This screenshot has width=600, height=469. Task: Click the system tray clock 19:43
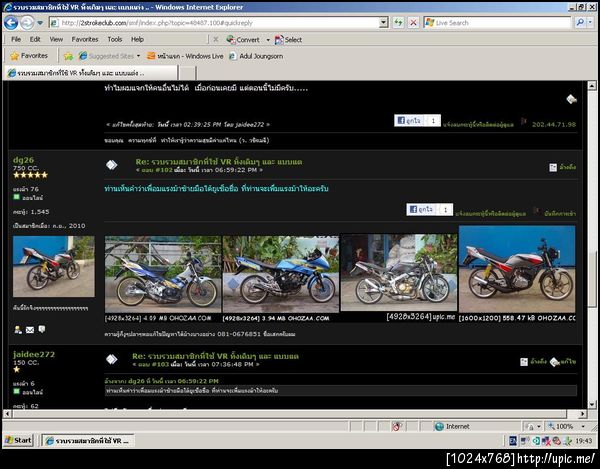click(584, 441)
